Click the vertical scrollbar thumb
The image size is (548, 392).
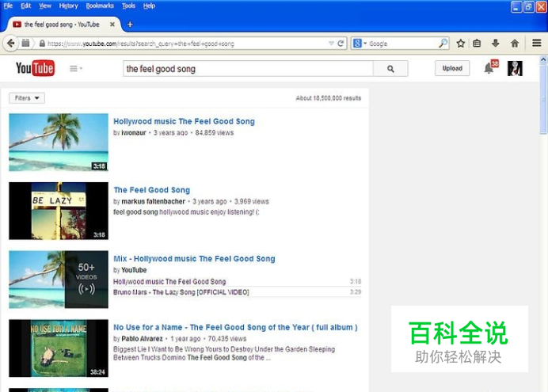542,99
